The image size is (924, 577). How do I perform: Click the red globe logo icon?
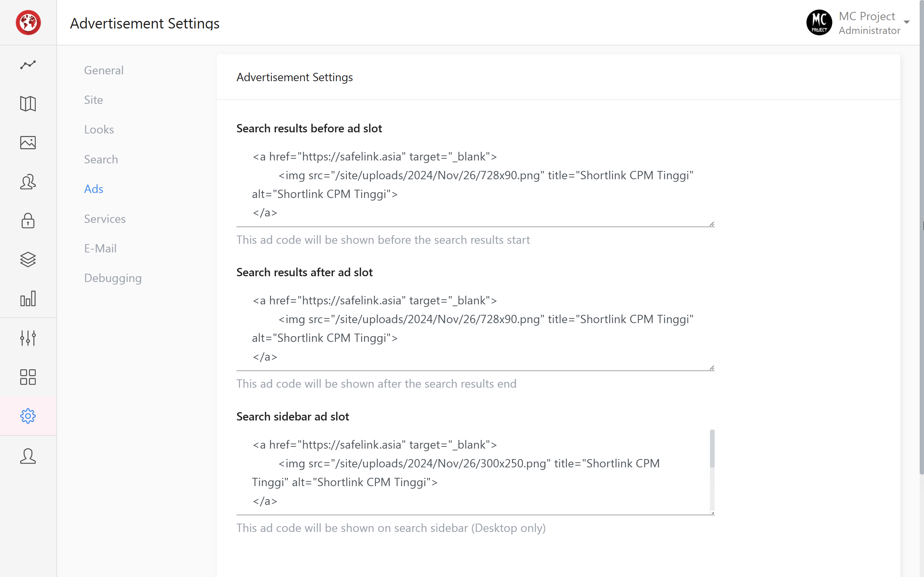[x=28, y=22]
